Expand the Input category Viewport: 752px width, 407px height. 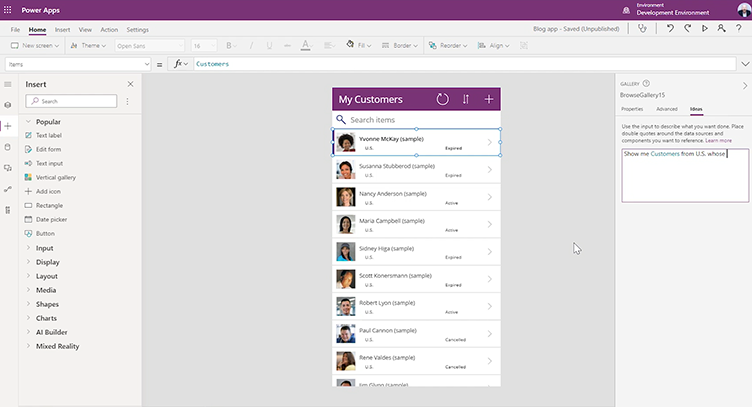(x=28, y=248)
